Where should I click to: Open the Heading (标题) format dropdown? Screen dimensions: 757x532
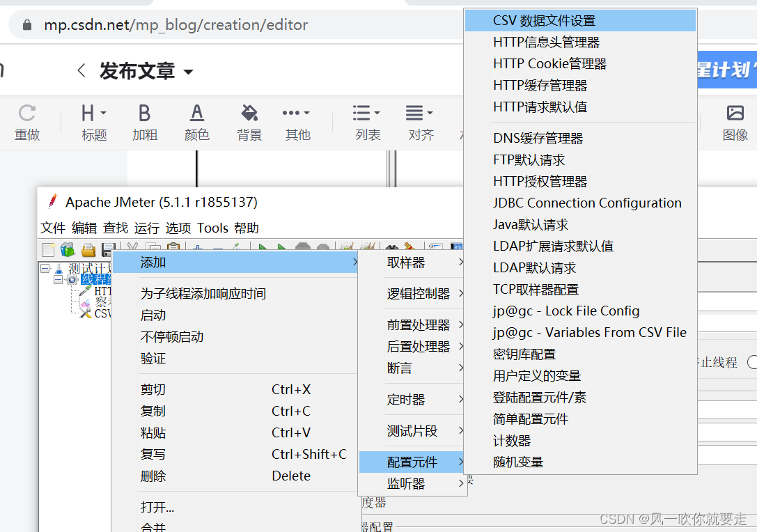(93, 123)
